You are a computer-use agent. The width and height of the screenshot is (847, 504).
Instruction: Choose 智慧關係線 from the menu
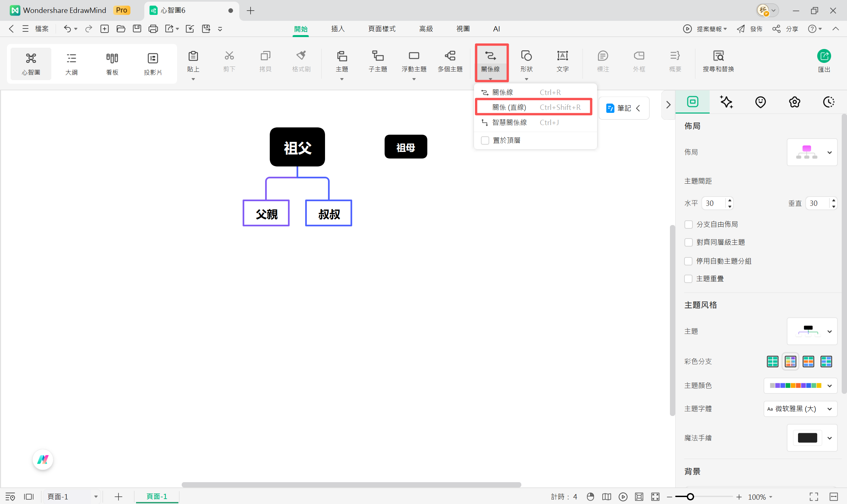[x=509, y=122]
